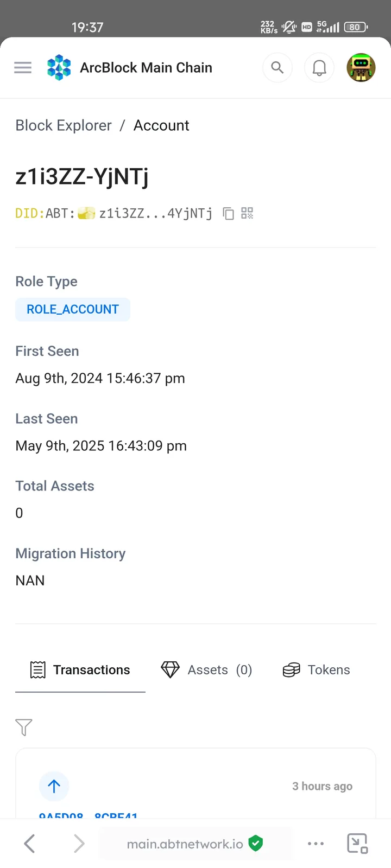Click the Account breadcrumb
The height and width of the screenshot is (868, 391).
point(161,125)
